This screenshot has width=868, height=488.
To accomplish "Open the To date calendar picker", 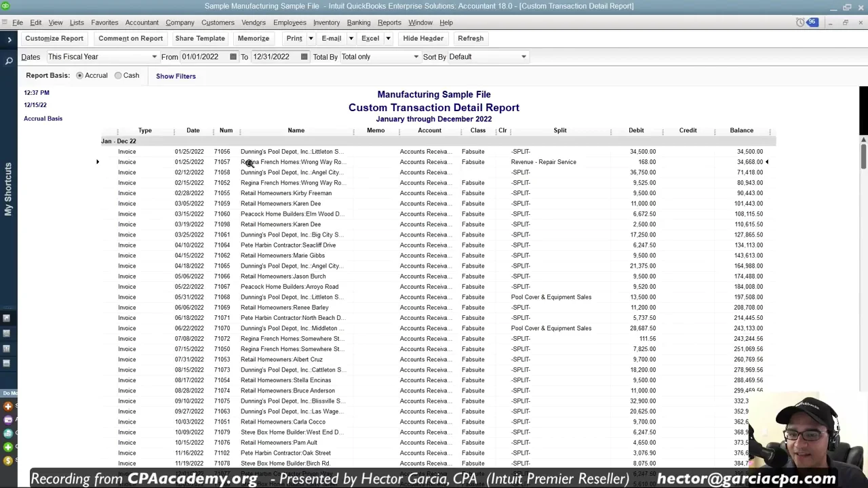I will (304, 57).
